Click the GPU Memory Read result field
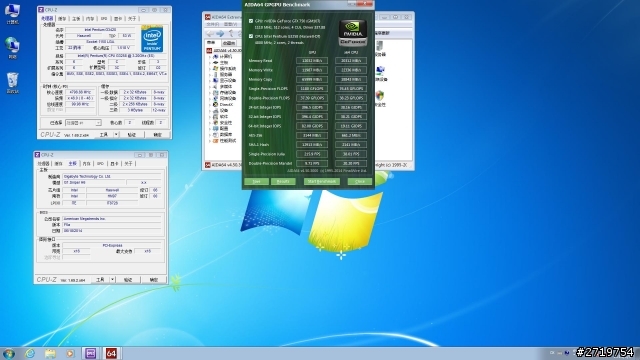Viewport: 640px width, 360px height. tap(312, 60)
